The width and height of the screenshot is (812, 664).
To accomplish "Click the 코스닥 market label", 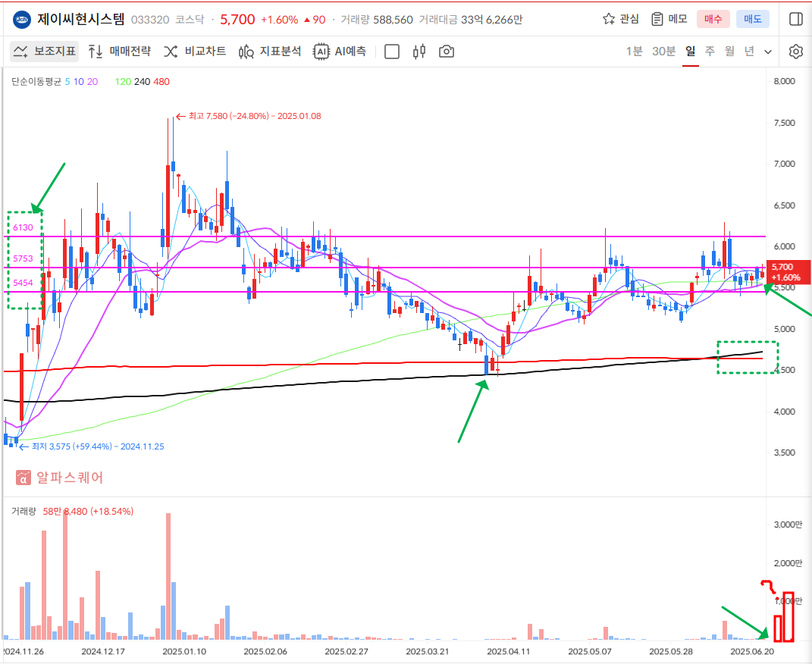I will [x=190, y=20].
